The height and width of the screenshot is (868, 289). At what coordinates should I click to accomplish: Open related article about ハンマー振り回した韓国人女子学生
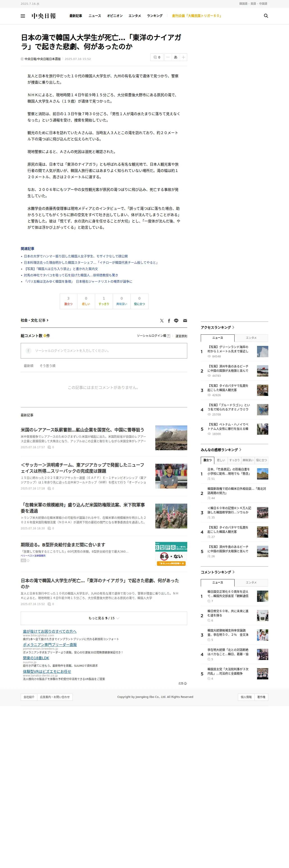click(x=76, y=256)
